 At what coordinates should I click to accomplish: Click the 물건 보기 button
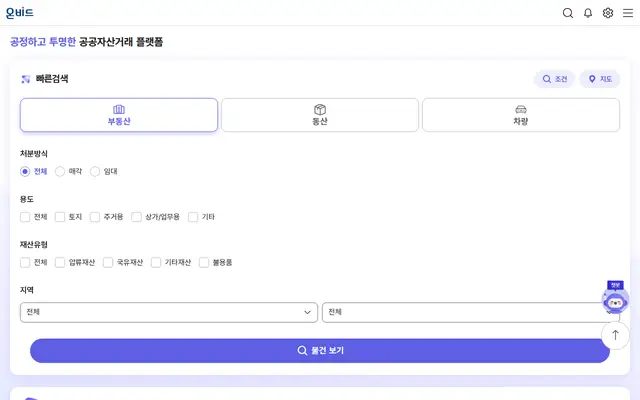point(320,351)
